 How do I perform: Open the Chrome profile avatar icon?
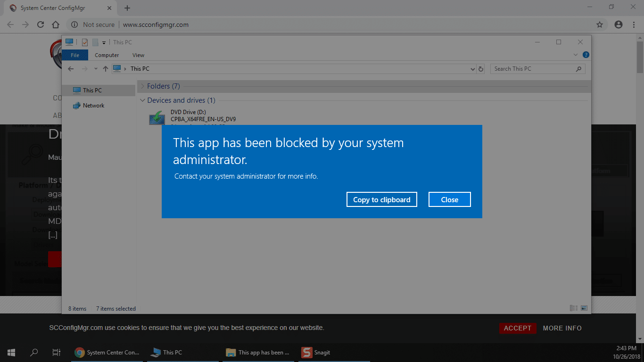[x=619, y=25]
